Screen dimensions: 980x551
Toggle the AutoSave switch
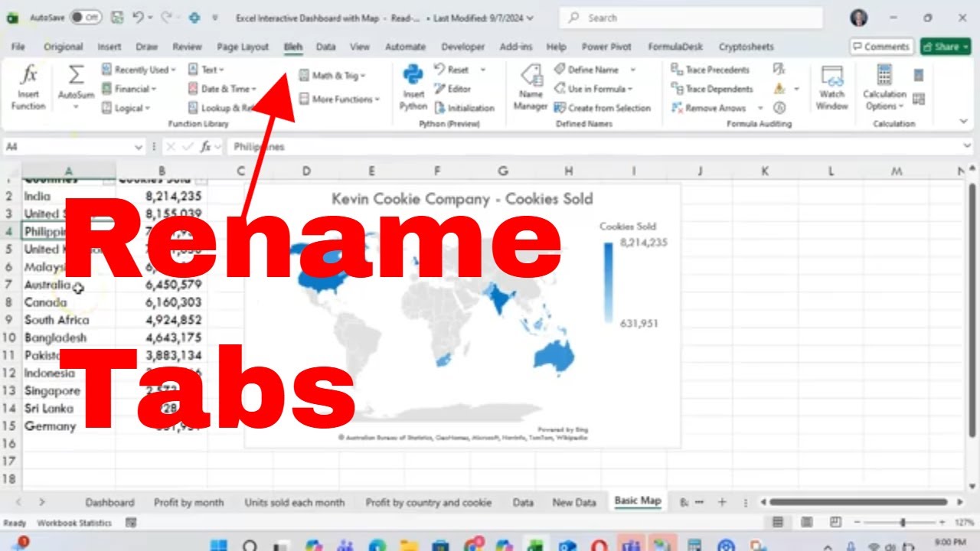85,17
